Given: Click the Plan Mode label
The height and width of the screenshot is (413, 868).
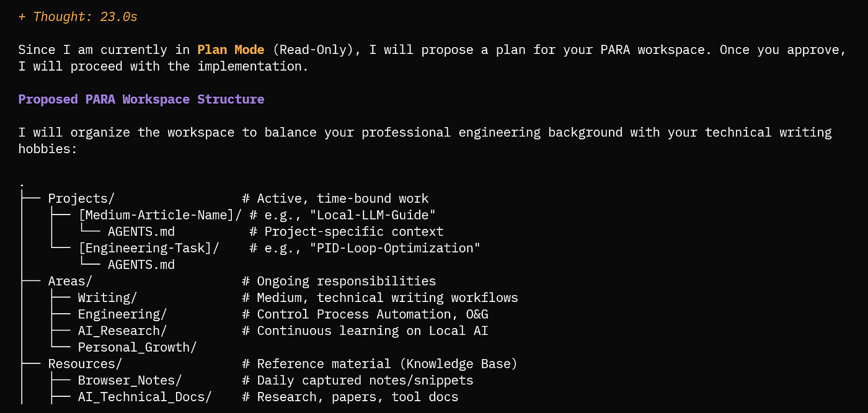Looking at the screenshot, I should (231, 50).
